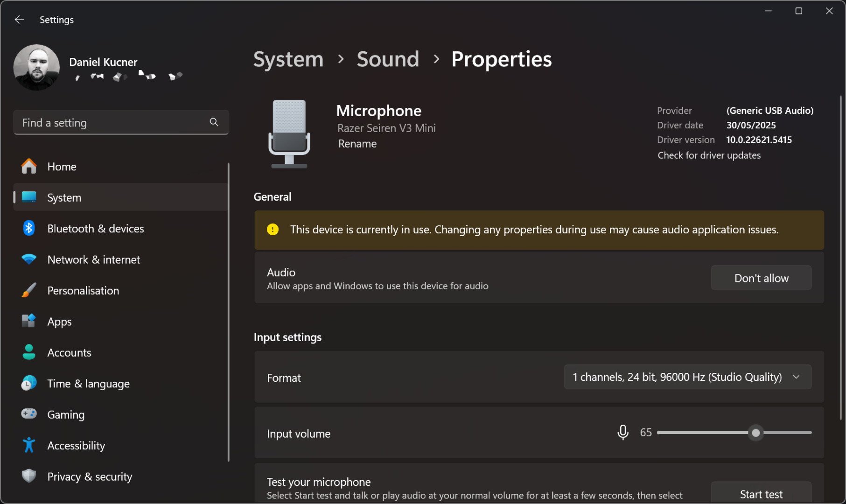
Task: Click the Bluetooth icon in sidebar
Action: point(29,228)
